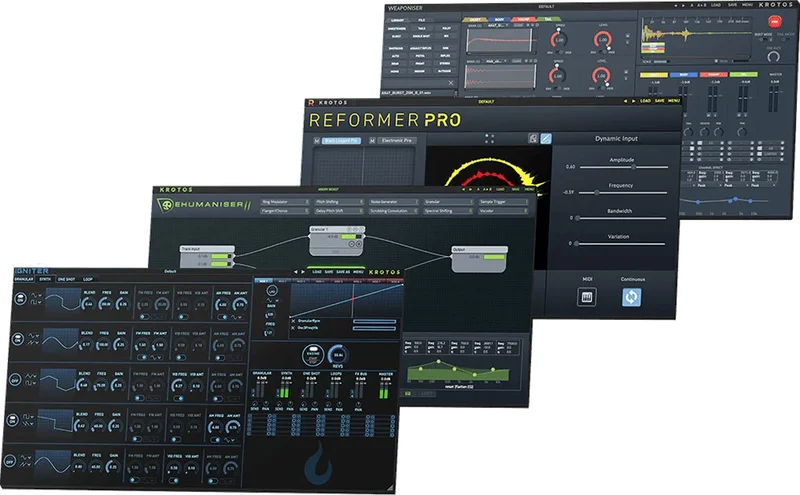Click MENU in Reformer Pro header
This screenshot has height=495, width=800.
coord(674,101)
